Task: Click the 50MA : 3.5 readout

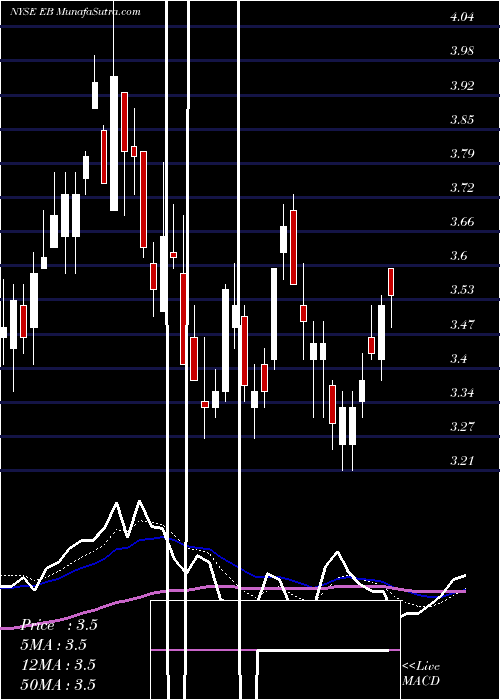Action: pos(58,685)
